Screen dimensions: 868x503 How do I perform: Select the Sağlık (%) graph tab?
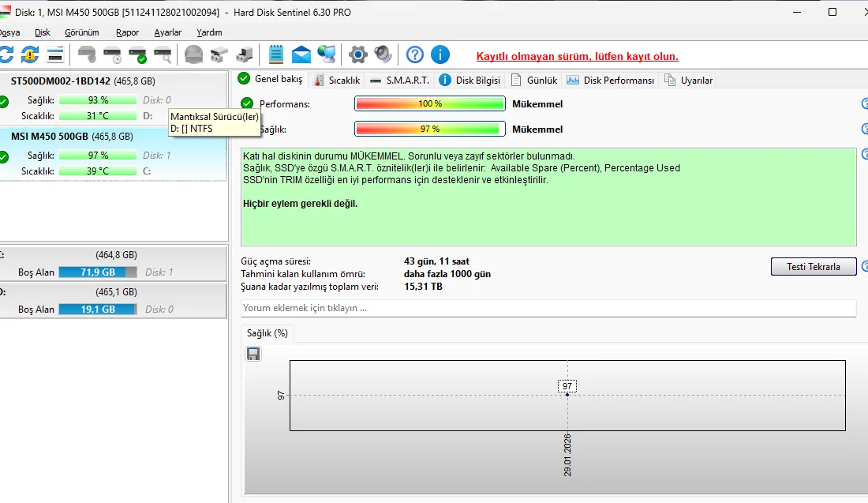pos(268,333)
